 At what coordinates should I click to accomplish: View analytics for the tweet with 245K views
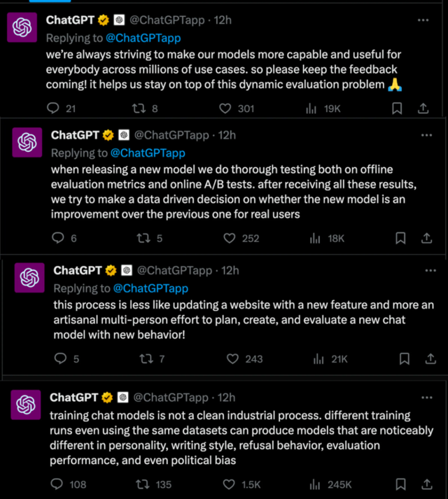pos(315,484)
